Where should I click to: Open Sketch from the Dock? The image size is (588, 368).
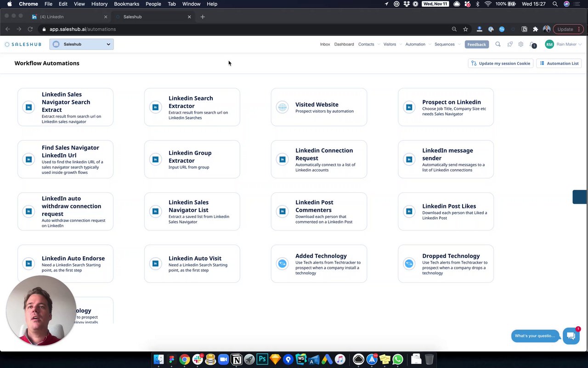coord(275,359)
